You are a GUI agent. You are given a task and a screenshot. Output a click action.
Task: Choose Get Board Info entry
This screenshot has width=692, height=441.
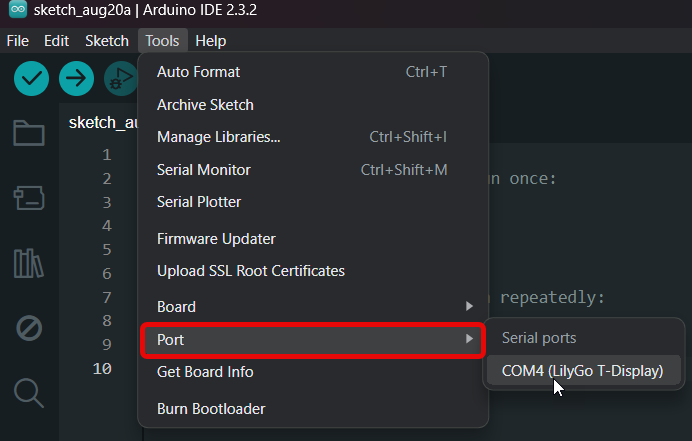click(x=313, y=372)
